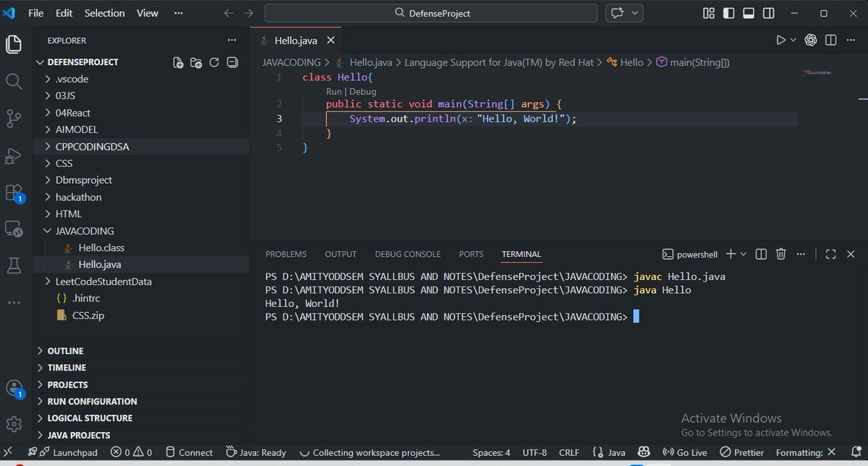The width and height of the screenshot is (868, 466).
Task: Open the File menu
Action: (35, 13)
